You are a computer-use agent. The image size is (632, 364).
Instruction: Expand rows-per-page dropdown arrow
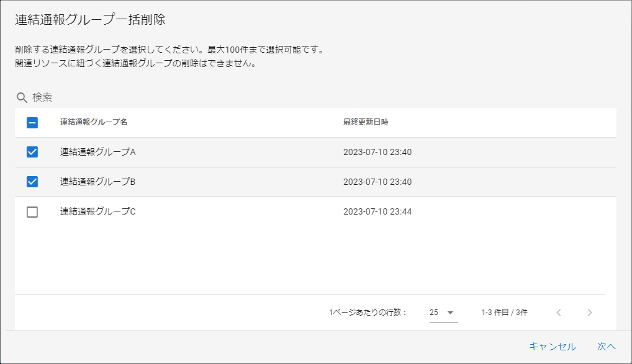click(451, 313)
